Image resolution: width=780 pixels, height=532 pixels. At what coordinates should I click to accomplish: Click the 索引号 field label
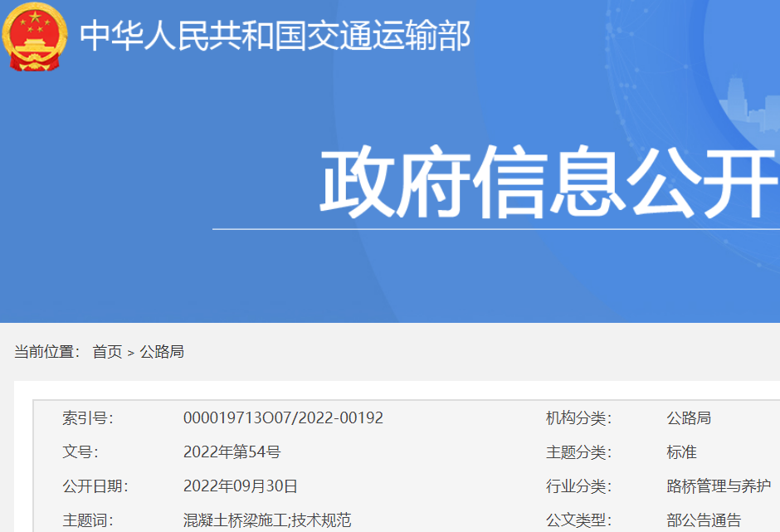(x=88, y=418)
